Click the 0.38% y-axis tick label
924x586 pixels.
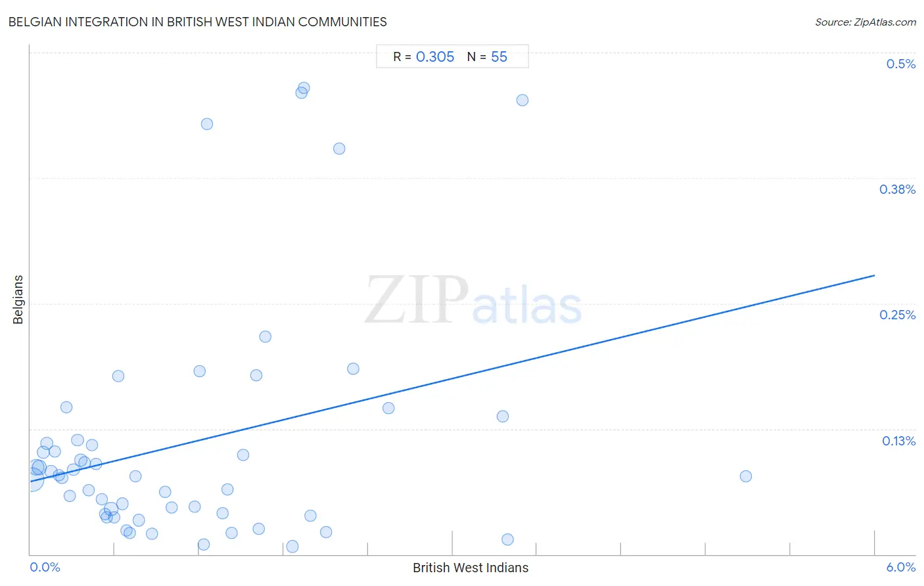pyautogui.click(x=897, y=189)
